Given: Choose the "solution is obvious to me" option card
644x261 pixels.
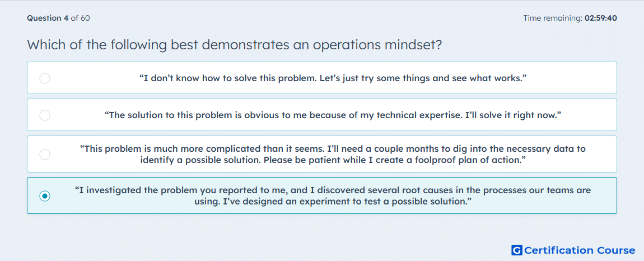Looking at the screenshot, I should tap(321, 115).
